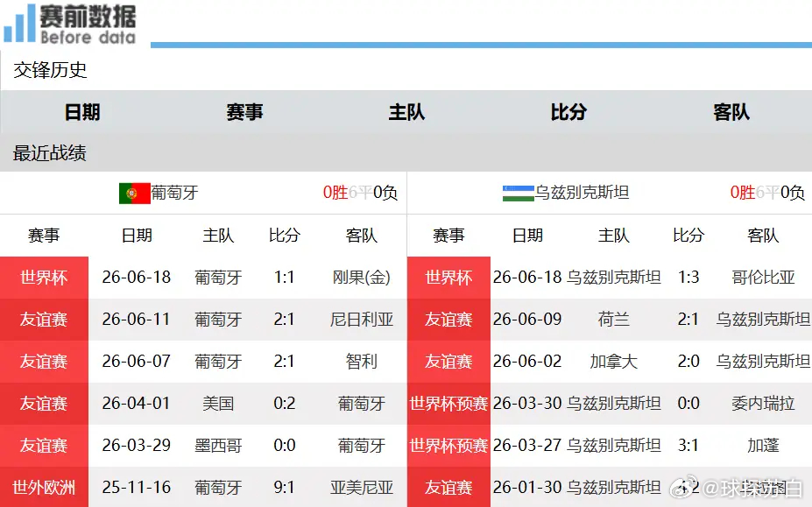The height and width of the screenshot is (507, 812).
Task: Select the 智利 opponent cell
Action: click(x=362, y=362)
